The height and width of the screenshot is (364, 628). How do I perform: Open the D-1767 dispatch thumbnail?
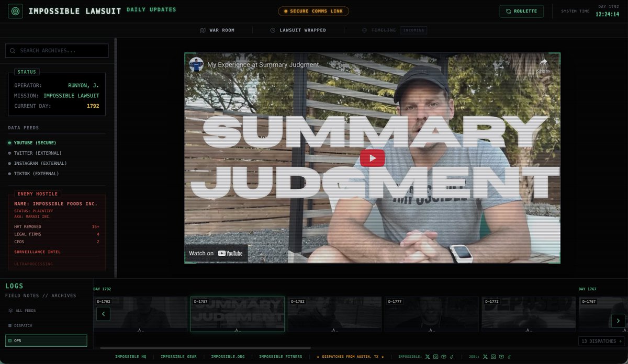coord(603,314)
